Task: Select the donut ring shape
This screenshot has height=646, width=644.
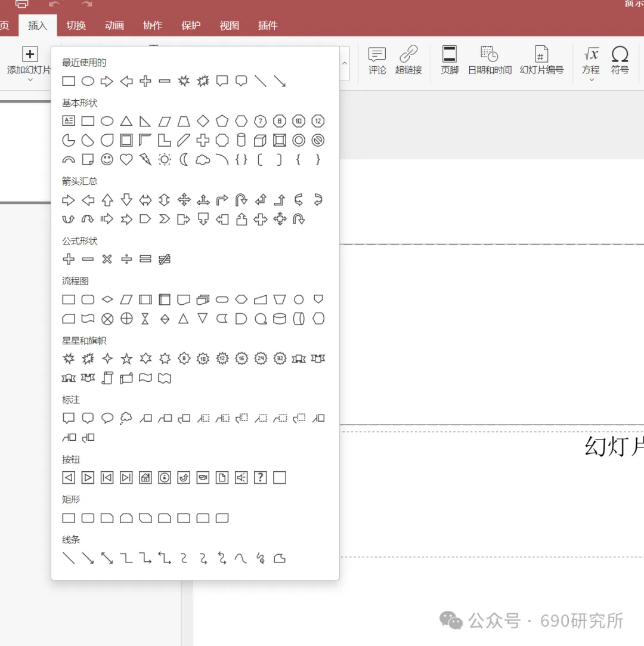Action: [299, 141]
